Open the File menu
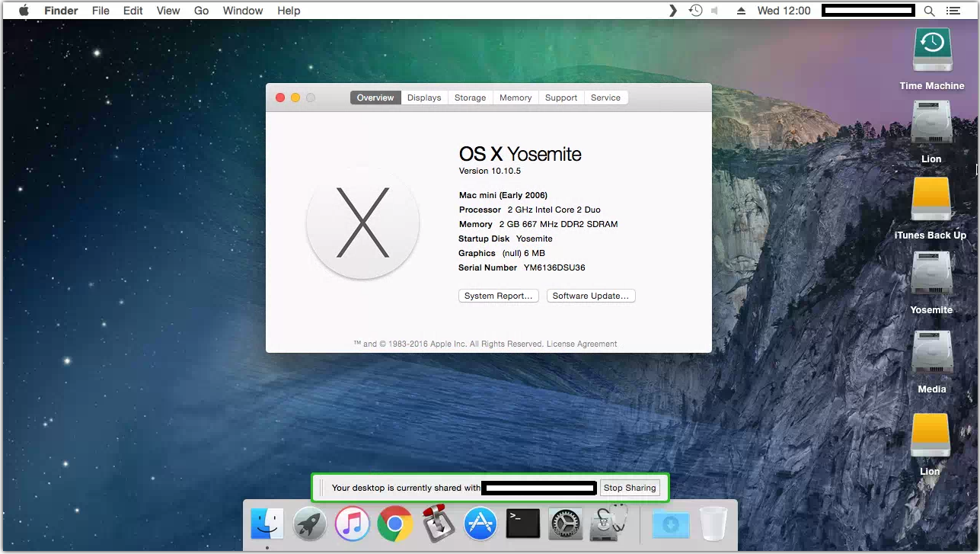This screenshot has width=980, height=554. [x=101, y=11]
